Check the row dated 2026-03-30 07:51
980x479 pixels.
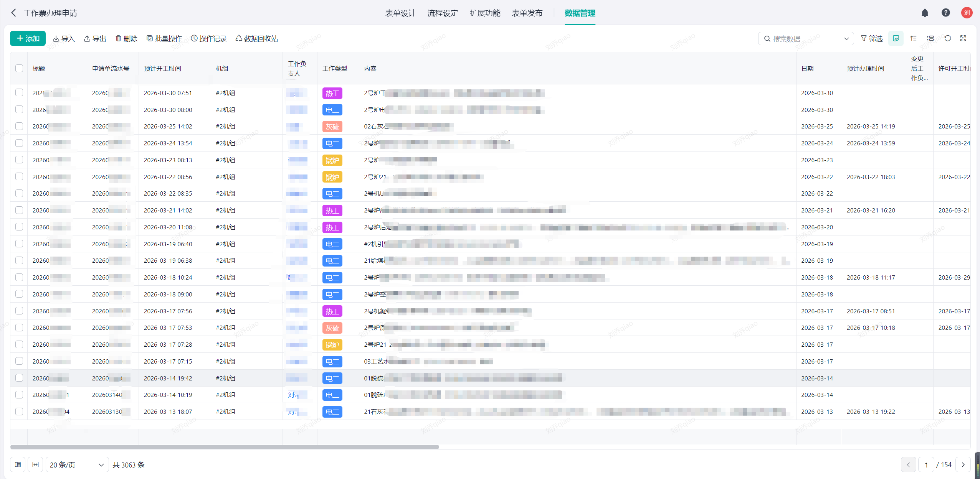pyautogui.click(x=19, y=92)
